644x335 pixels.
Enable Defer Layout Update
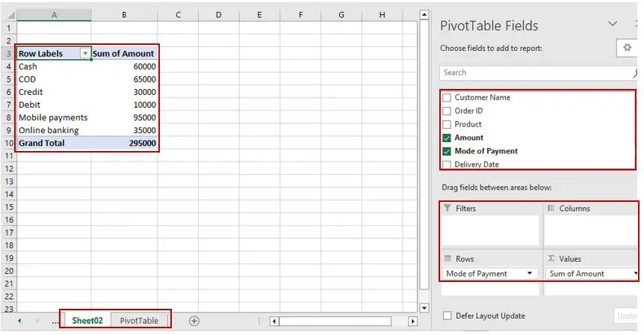448,316
